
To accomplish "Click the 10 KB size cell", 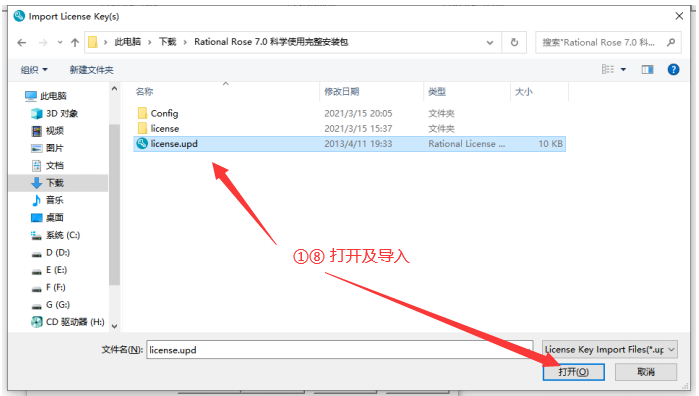I will [550, 144].
